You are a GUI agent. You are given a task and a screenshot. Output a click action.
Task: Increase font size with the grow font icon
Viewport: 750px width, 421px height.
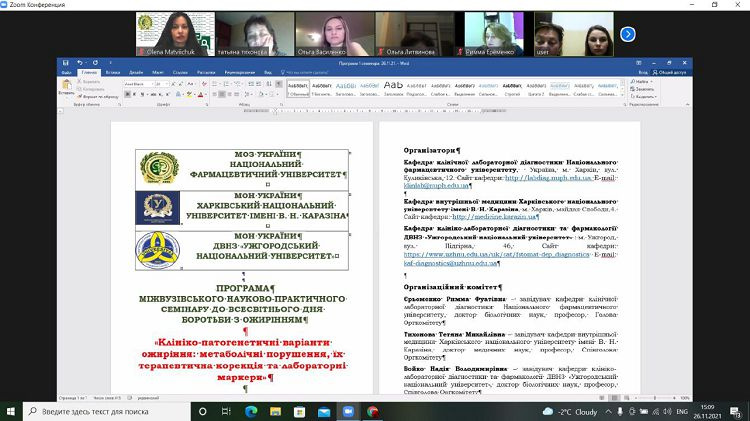173,84
